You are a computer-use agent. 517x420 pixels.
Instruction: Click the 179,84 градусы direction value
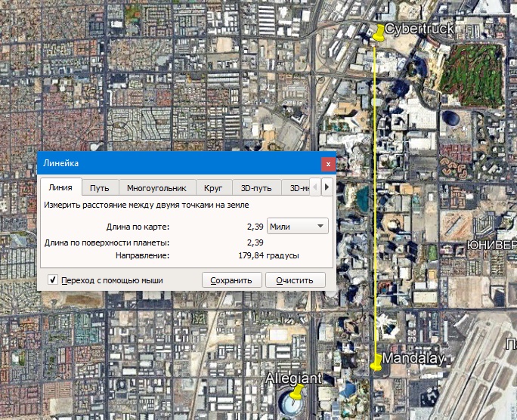click(269, 255)
